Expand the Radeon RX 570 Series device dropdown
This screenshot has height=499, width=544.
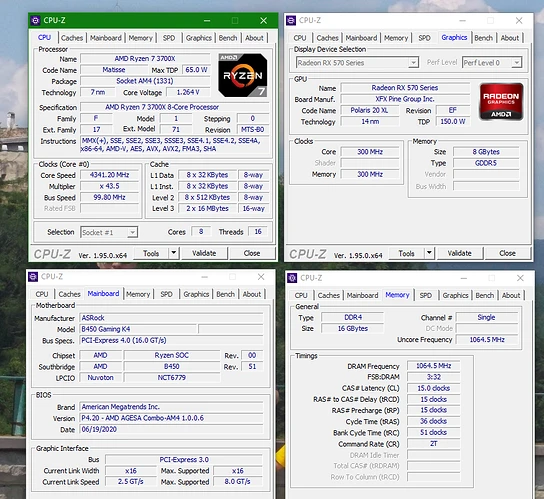[x=413, y=63]
